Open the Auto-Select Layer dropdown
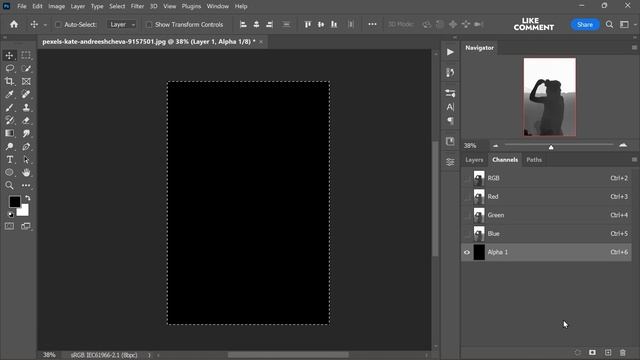 pos(122,24)
